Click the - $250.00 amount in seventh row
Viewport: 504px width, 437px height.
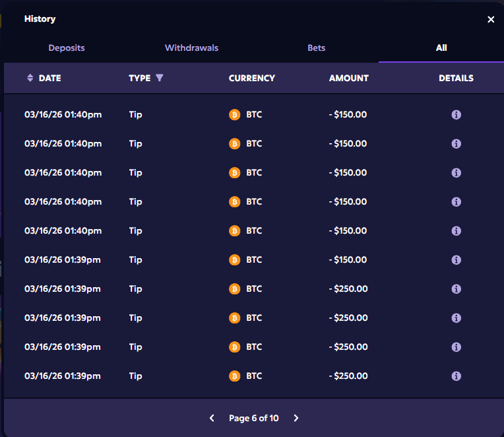pos(348,288)
